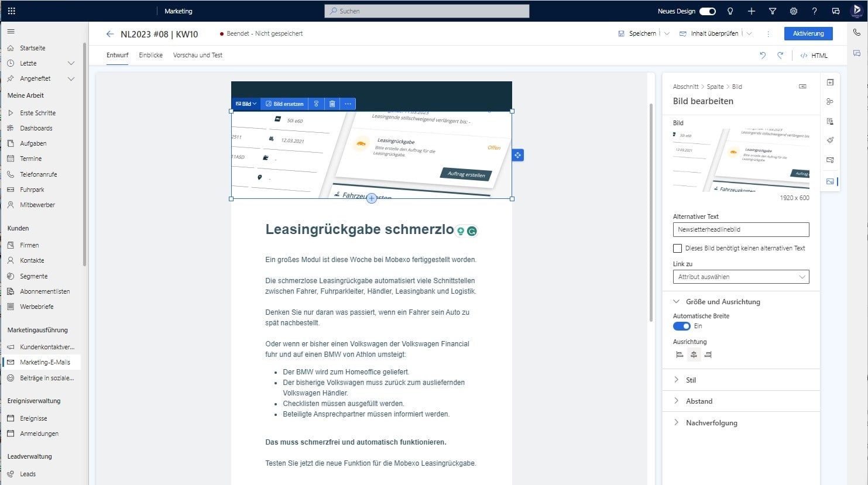Delete the selected image via trash icon
Viewport: 868px width, 485px height.
(x=332, y=104)
